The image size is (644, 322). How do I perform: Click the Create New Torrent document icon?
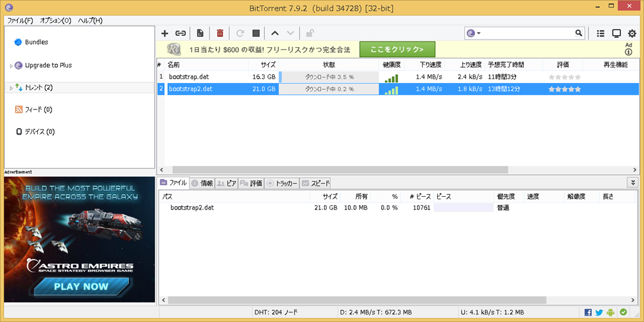pyautogui.click(x=200, y=33)
